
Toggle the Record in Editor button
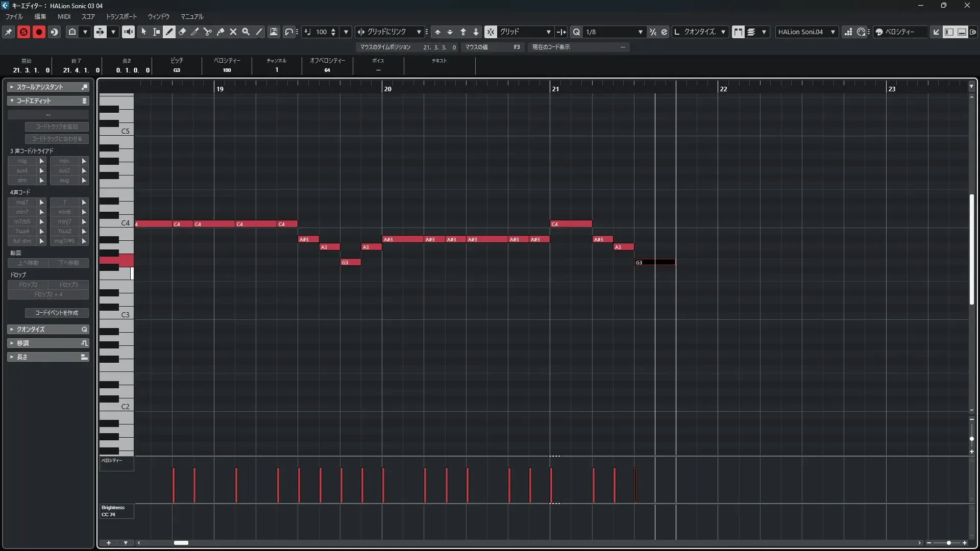(x=39, y=32)
